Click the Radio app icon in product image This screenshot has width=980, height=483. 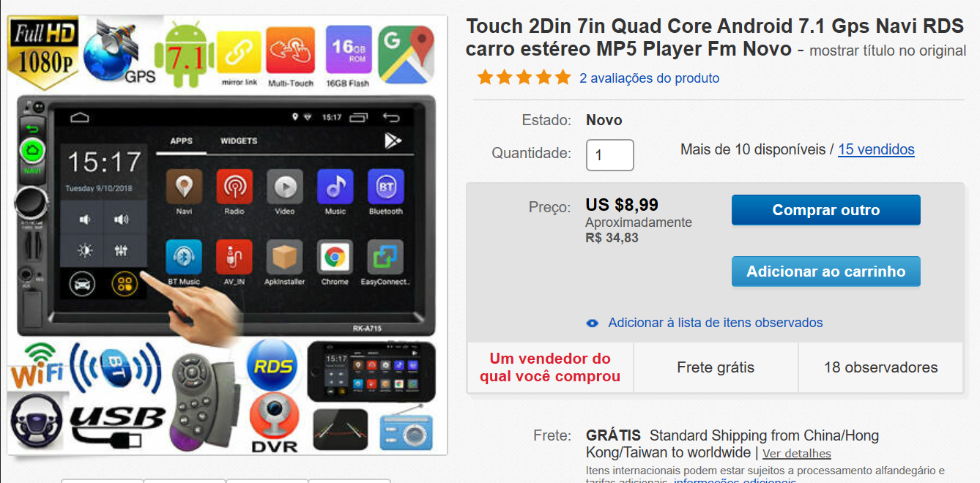[234, 188]
